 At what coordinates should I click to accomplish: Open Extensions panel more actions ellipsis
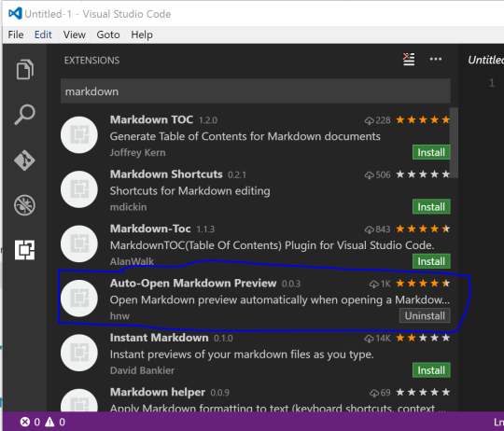pos(436,59)
